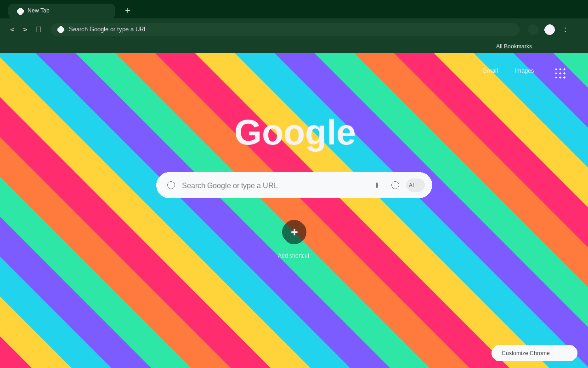
Task: Click the Add shortcut label
Action: point(294,256)
